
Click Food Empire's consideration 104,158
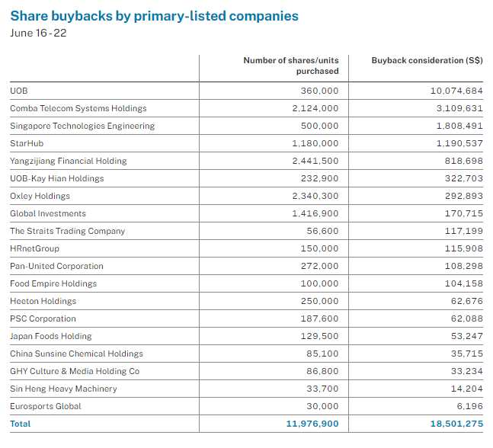[464, 284]
